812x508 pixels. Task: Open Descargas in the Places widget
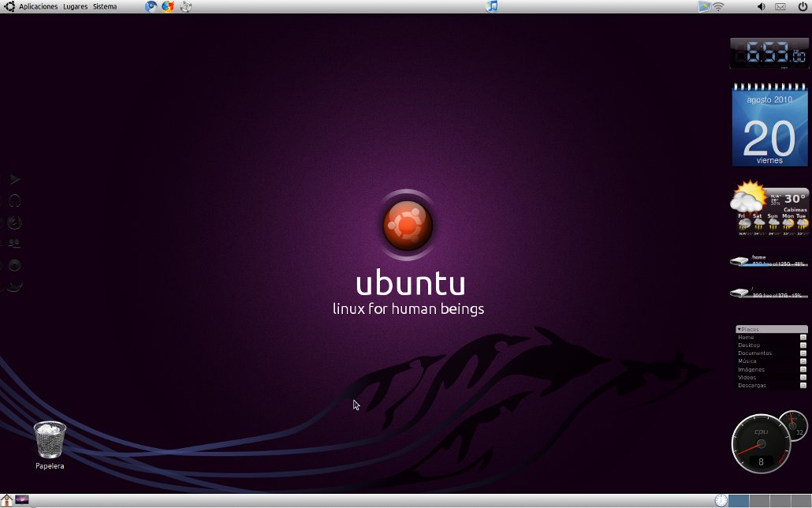point(772,386)
